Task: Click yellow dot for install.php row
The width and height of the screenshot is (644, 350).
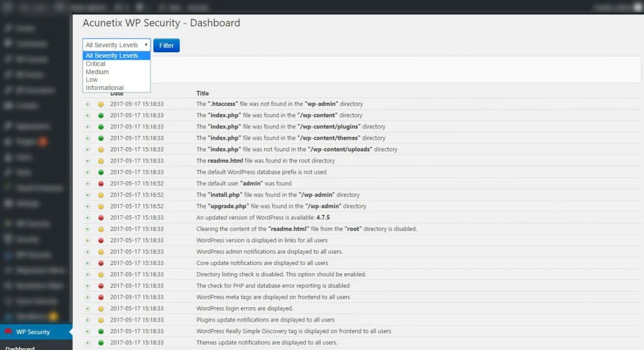Action: [x=101, y=195]
